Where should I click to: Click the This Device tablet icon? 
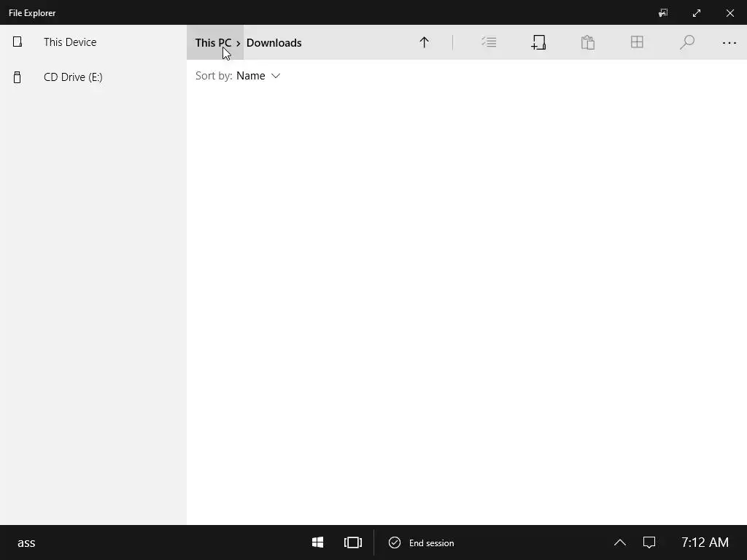[x=18, y=42]
